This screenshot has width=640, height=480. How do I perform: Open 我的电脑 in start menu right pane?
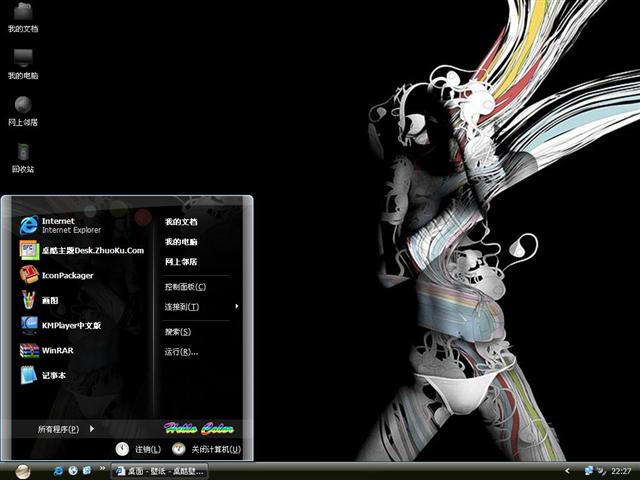tap(181, 242)
